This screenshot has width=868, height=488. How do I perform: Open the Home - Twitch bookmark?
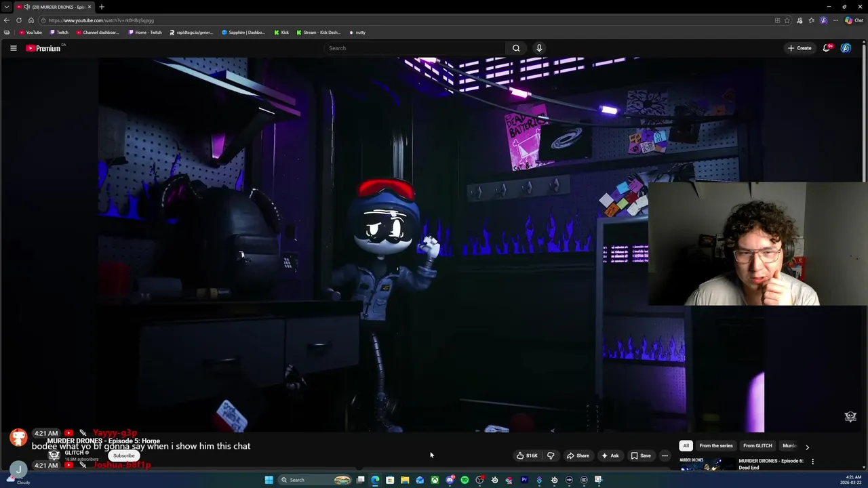click(x=145, y=33)
